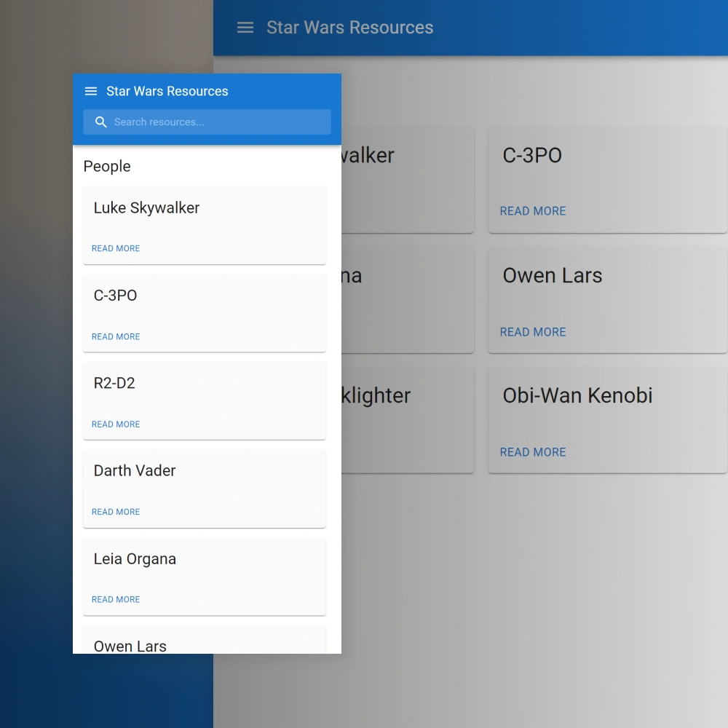Viewport: 728px width, 728px height.
Task: Click Read More under C-3PO in front panel
Action: pyautogui.click(x=116, y=336)
